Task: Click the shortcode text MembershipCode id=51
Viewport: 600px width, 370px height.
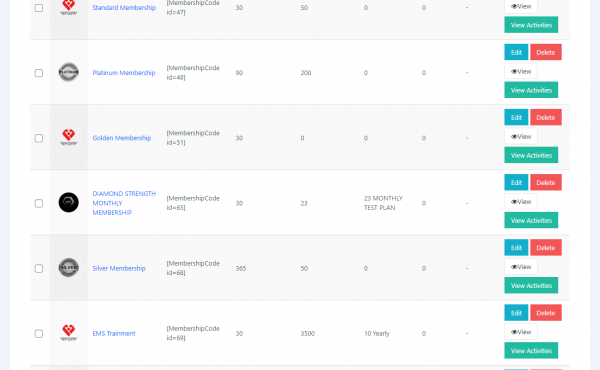Action: 193,137
